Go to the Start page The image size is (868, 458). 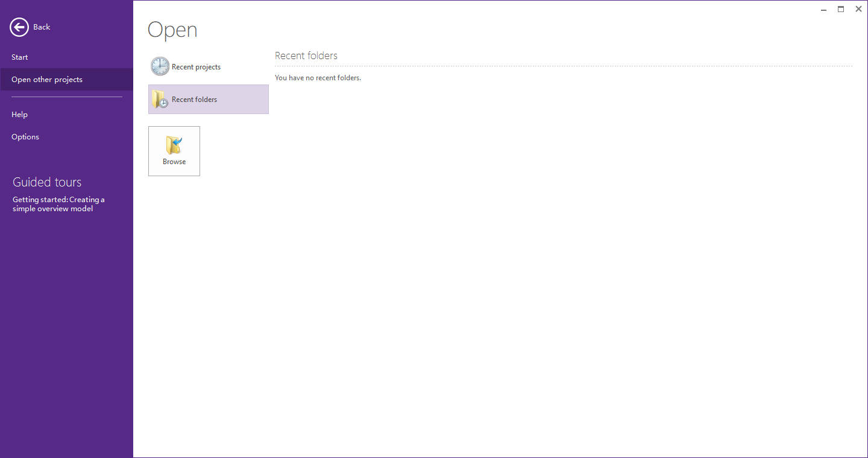20,57
